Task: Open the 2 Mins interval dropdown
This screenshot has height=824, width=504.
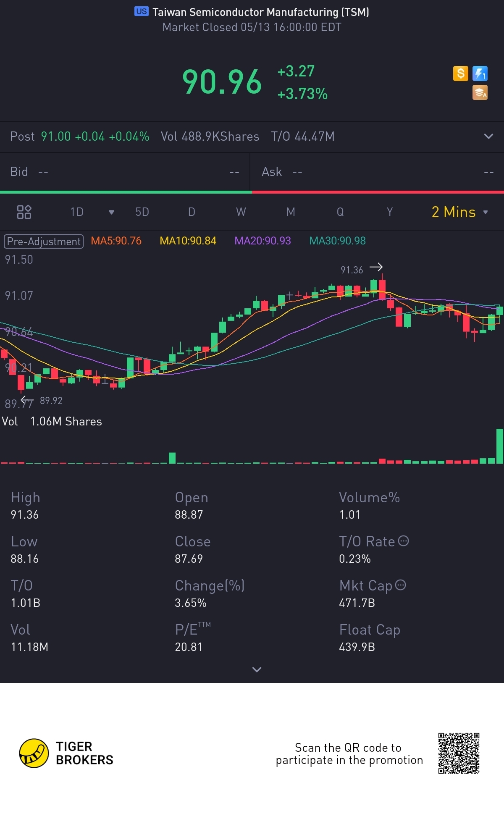Action: [460, 212]
